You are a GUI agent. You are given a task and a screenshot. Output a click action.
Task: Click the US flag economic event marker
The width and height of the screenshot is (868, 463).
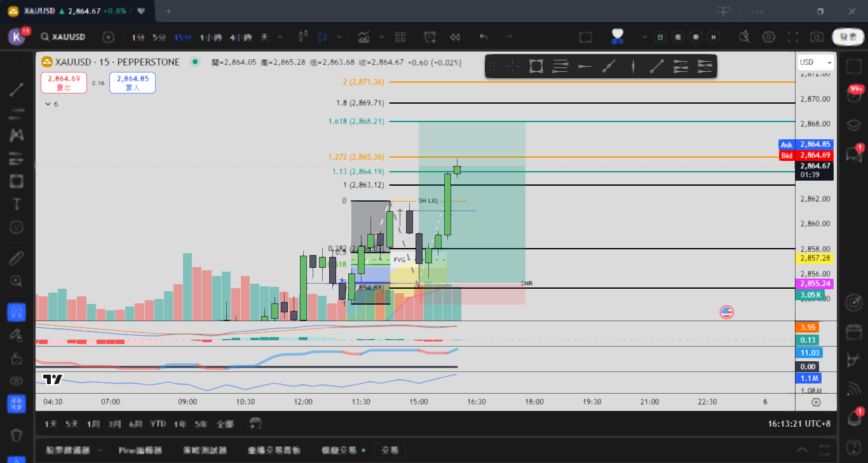pyautogui.click(x=726, y=312)
